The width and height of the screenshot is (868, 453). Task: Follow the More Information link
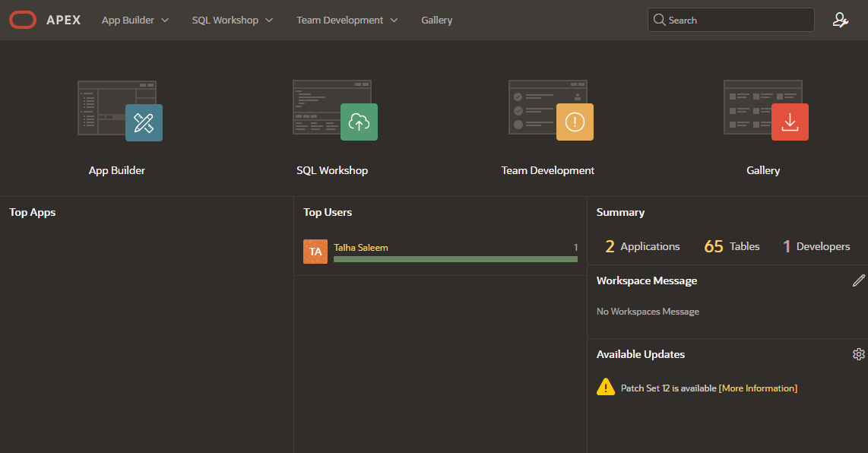(x=758, y=388)
